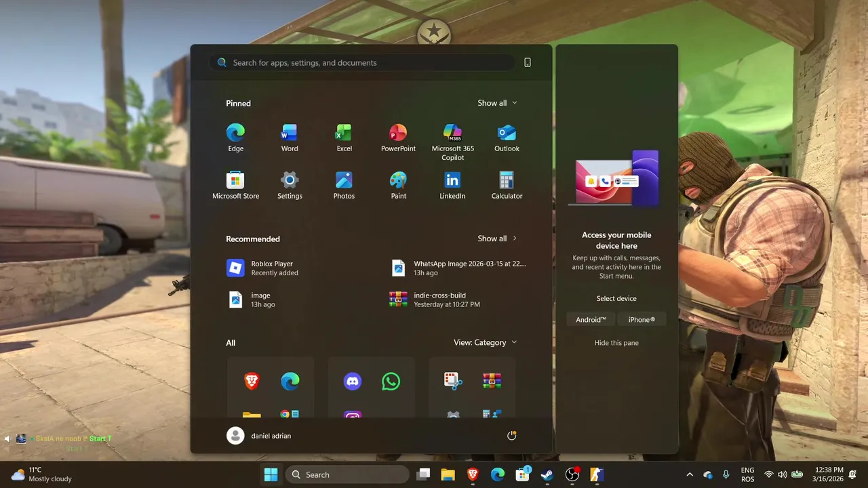The height and width of the screenshot is (488, 868).
Task: Click the taskbar Search field
Action: [347, 474]
